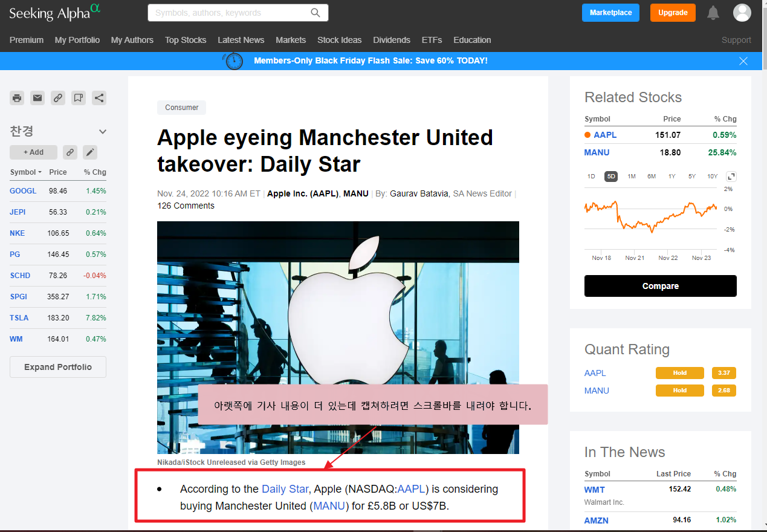Open AAPL in Quant Rating
The image size is (767, 532).
pyautogui.click(x=595, y=373)
